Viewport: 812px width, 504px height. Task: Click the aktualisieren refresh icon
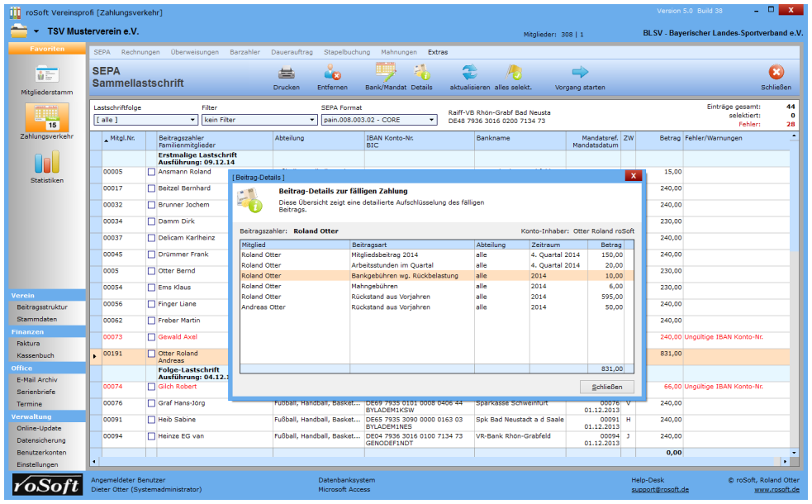coord(469,73)
